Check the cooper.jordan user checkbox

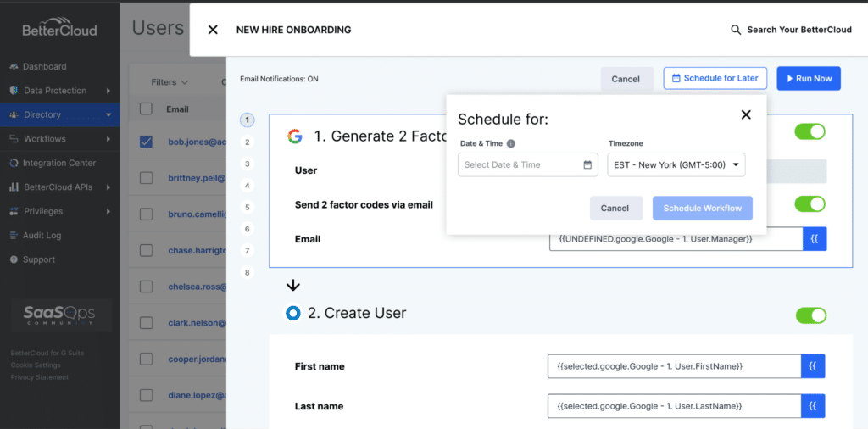pos(146,359)
